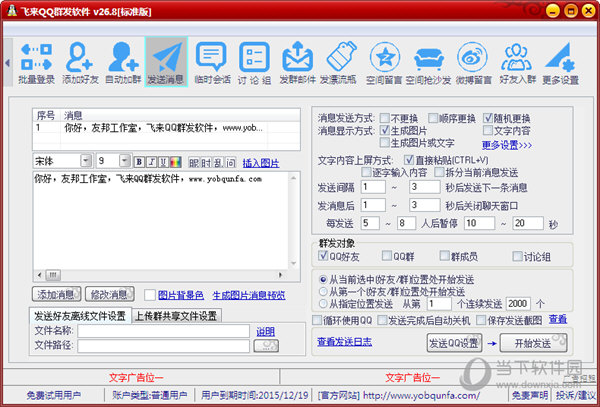Viewport: 600px width, 407px height.
Task: Click the 文件名称 input field
Action: [164, 331]
